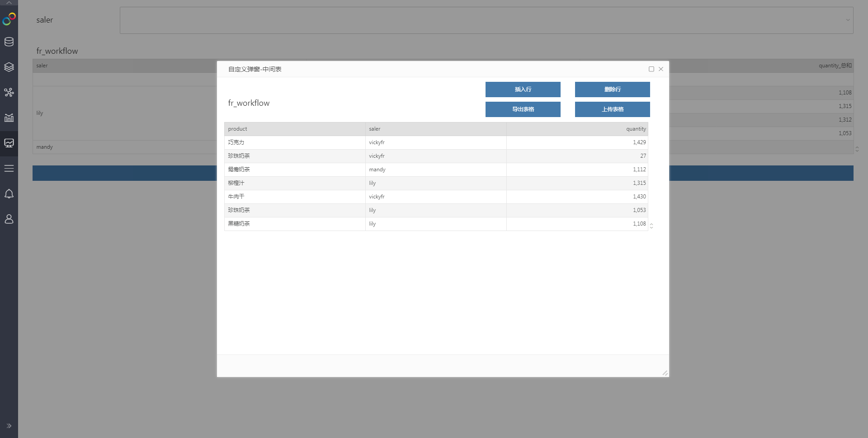Viewport: 868px width, 438px height.
Task: Click the 1,312 value in background table
Action: click(x=845, y=120)
